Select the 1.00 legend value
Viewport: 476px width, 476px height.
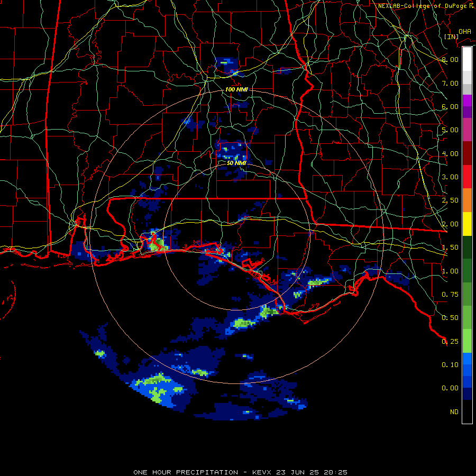click(x=450, y=271)
